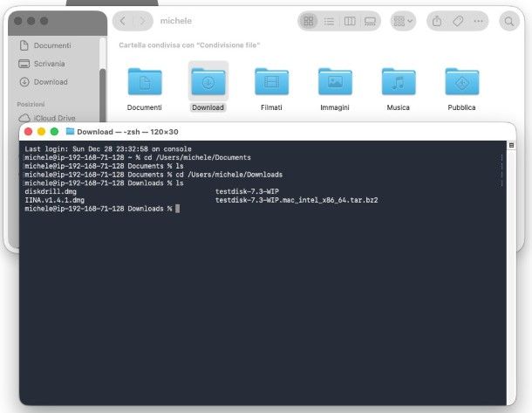Image resolution: width=532 pixels, height=413 pixels.
Task: Click the Terminal zoom button
Action: (54, 132)
